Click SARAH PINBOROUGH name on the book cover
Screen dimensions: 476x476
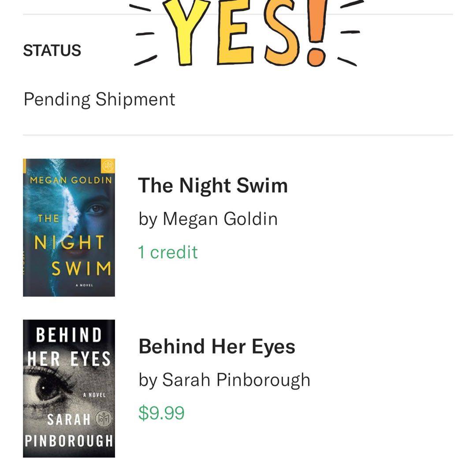click(x=69, y=430)
